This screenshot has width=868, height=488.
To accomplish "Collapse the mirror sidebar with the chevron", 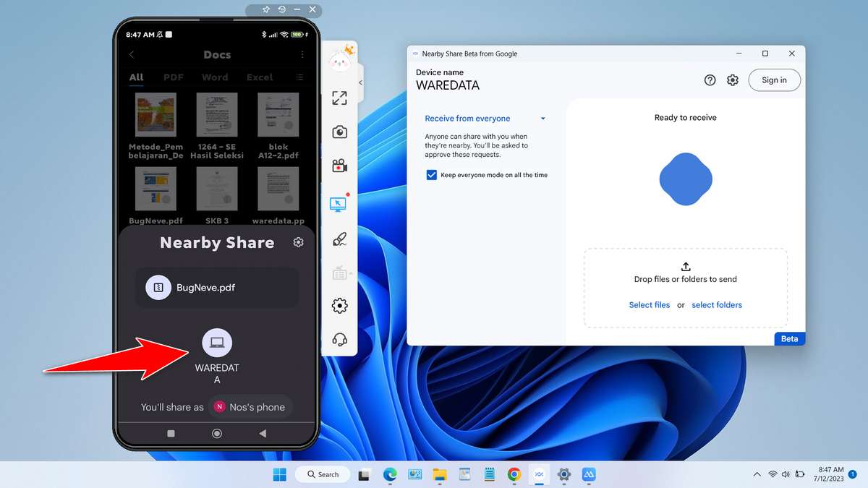I will [x=360, y=82].
